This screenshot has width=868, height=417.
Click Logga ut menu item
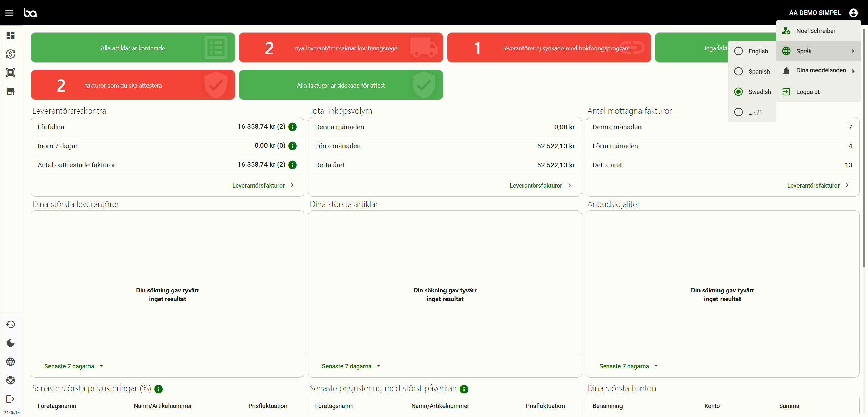(808, 92)
